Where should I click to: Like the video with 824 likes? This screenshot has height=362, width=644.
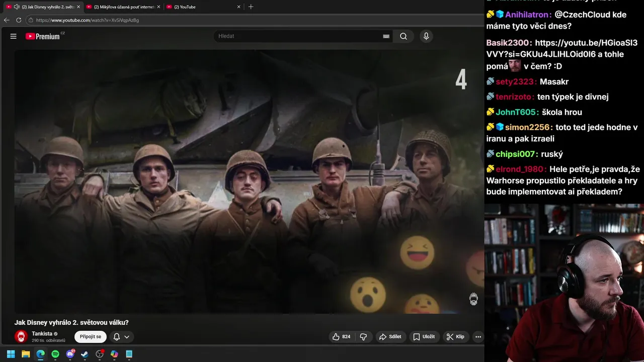(341, 337)
